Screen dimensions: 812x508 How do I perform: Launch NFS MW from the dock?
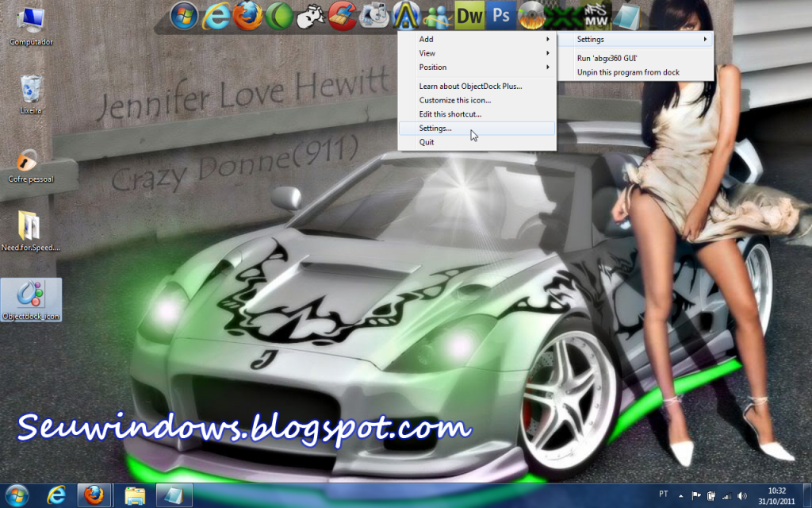coord(596,14)
